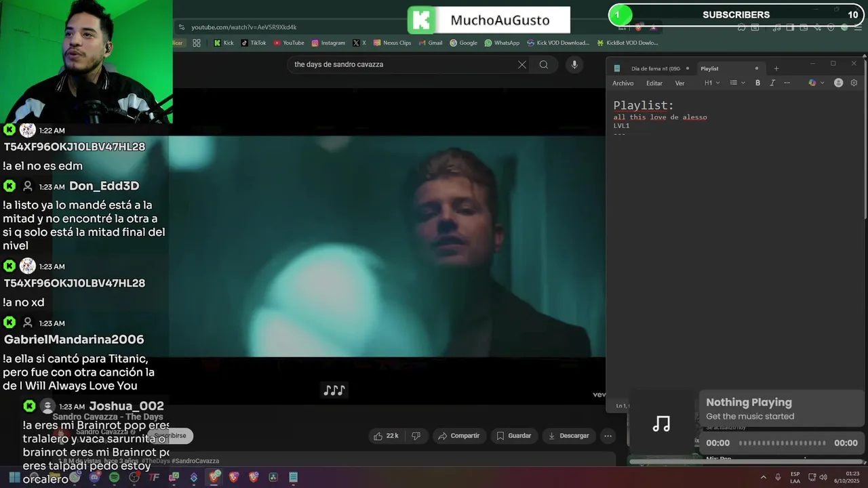Open Spotify from the taskbar

pyautogui.click(x=114, y=477)
